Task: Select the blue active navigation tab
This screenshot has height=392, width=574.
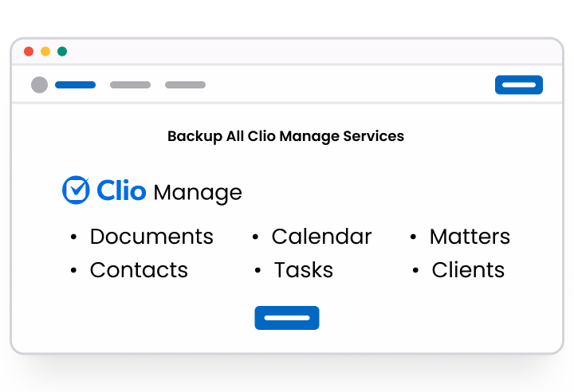Action: point(75,84)
